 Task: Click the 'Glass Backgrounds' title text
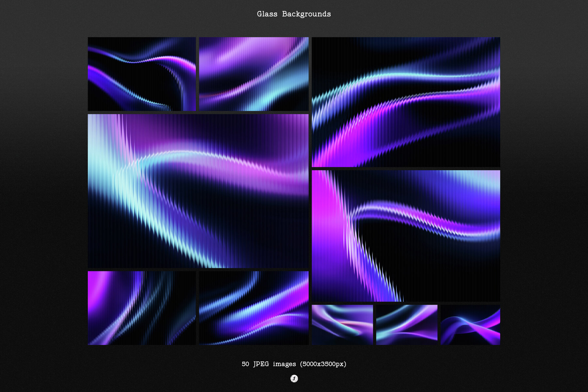point(294,14)
